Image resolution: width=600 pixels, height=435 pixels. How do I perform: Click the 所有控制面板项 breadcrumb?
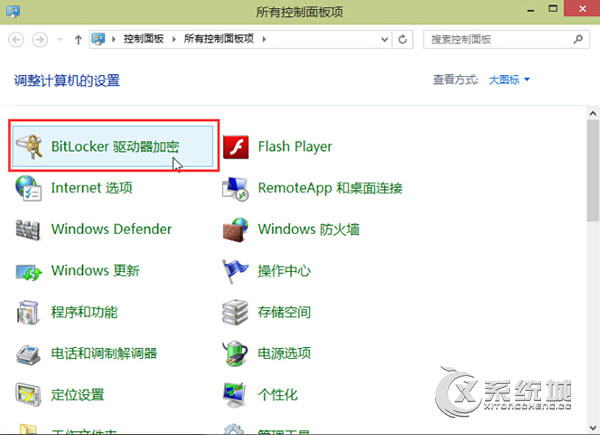(219, 39)
